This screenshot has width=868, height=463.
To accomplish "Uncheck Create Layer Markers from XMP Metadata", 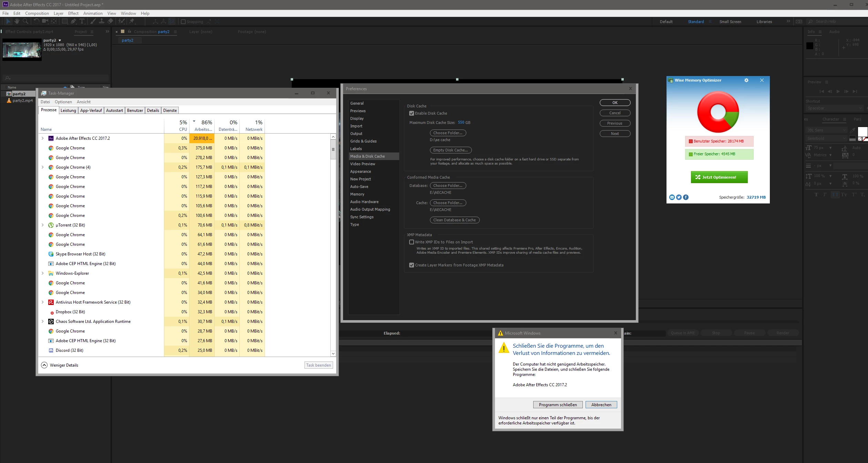I will click(x=411, y=265).
